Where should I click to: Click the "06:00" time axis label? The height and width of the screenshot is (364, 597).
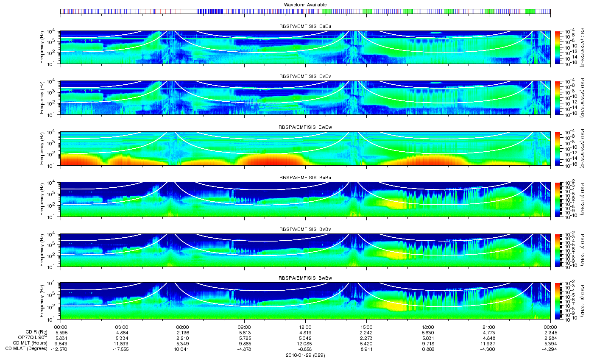[183, 327]
